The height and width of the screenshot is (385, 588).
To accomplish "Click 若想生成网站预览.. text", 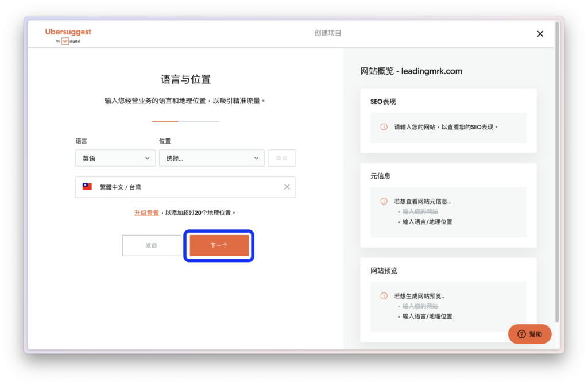I will [419, 296].
